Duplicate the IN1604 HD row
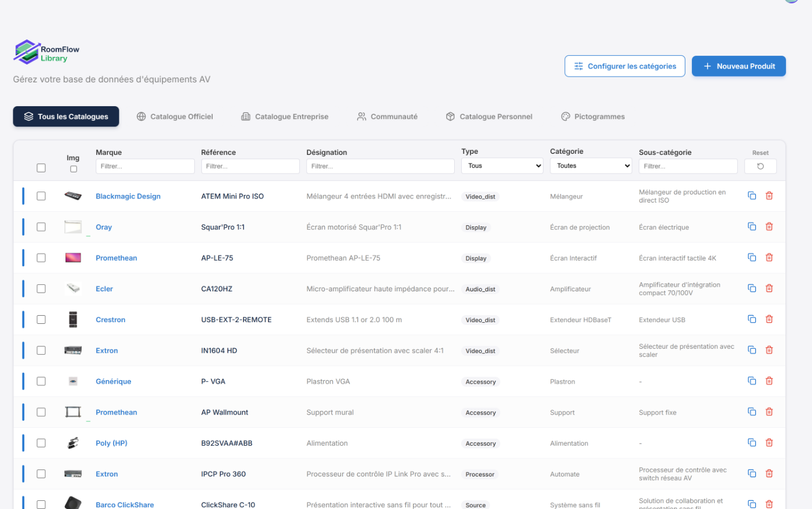Image resolution: width=812 pixels, height=509 pixels. [752, 349]
